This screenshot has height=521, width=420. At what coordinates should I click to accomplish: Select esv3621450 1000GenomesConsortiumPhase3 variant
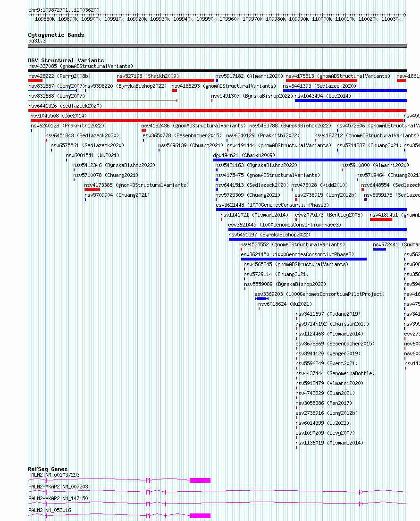(297, 255)
